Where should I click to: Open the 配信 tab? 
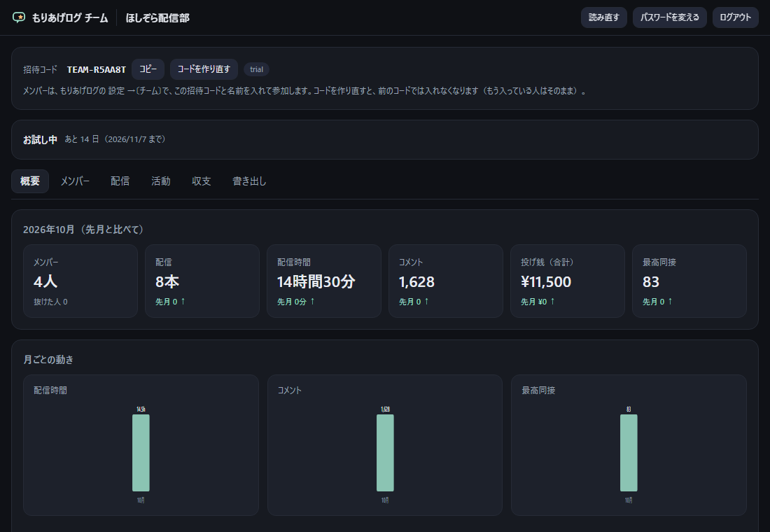[x=120, y=181]
